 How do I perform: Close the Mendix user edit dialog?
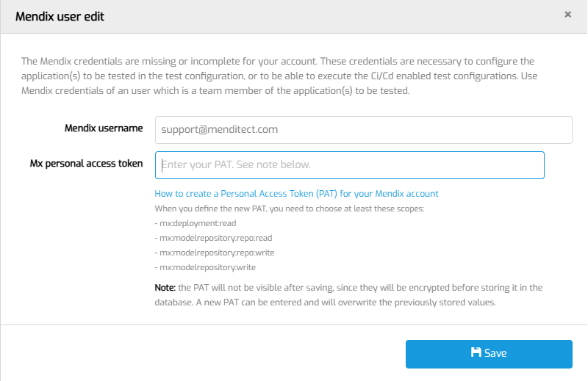pyautogui.click(x=567, y=14)
